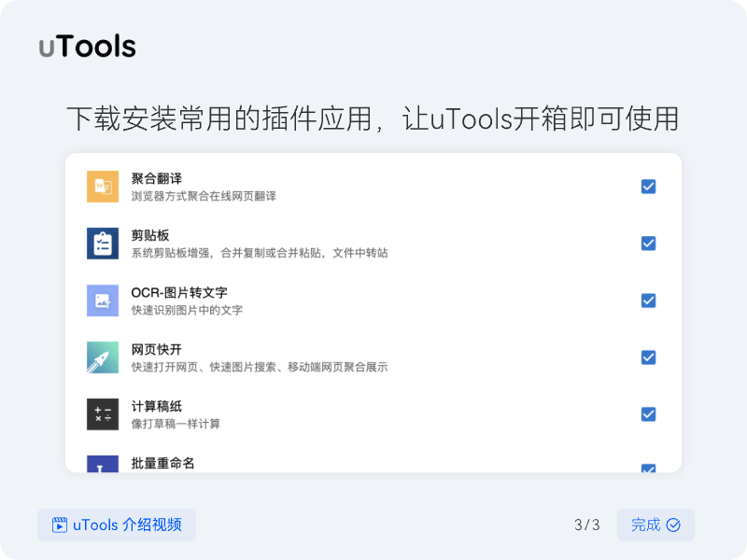Click the 批量重命名 plugin icon
This screenshot has width=747, height=560.
(103, 465)
